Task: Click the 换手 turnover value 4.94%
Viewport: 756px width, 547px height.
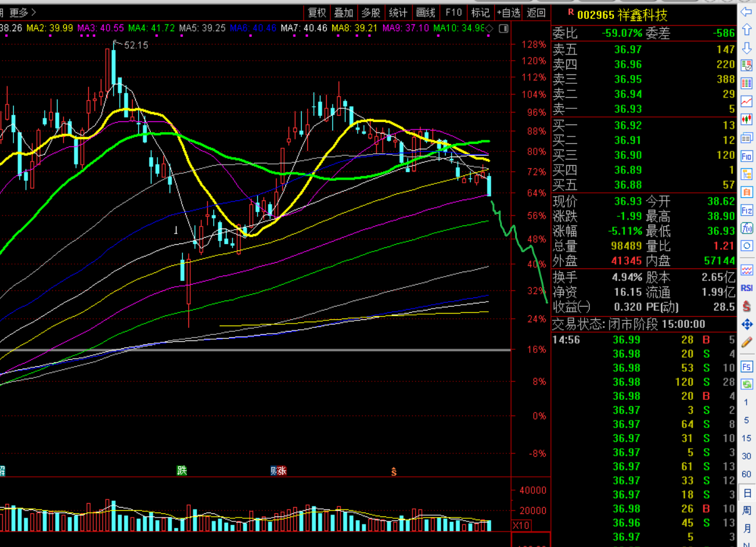Action: [627, 277]
